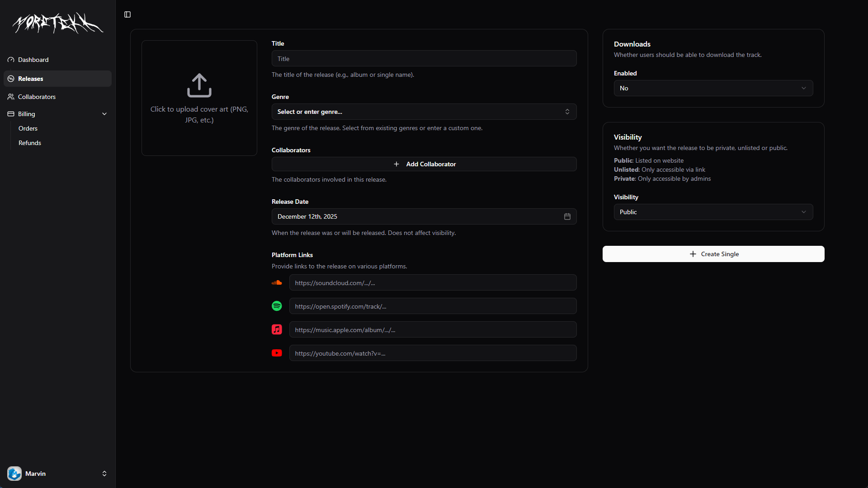Click the Dashboard speedometer icon
Image resolution: width=868 pixels, height=488 pixels.
pyautogui.click(x=10, y=60)
